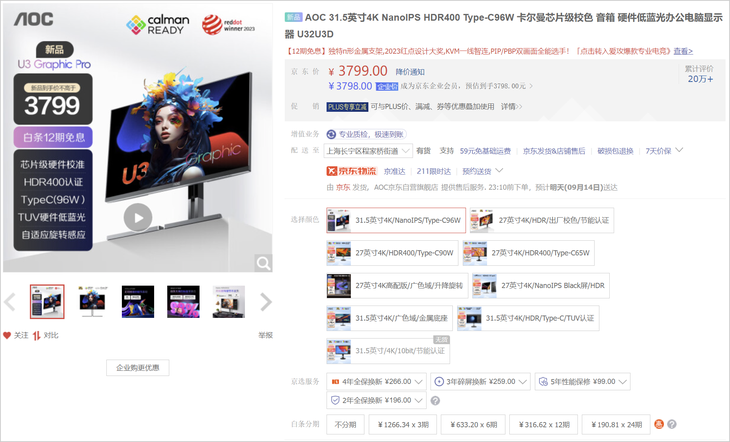Screen dimensions: 730x442
Task: Select 31.5英寸4K/广色域/金属底座 option
Action: pyautogui.click(x=389, y=318)
